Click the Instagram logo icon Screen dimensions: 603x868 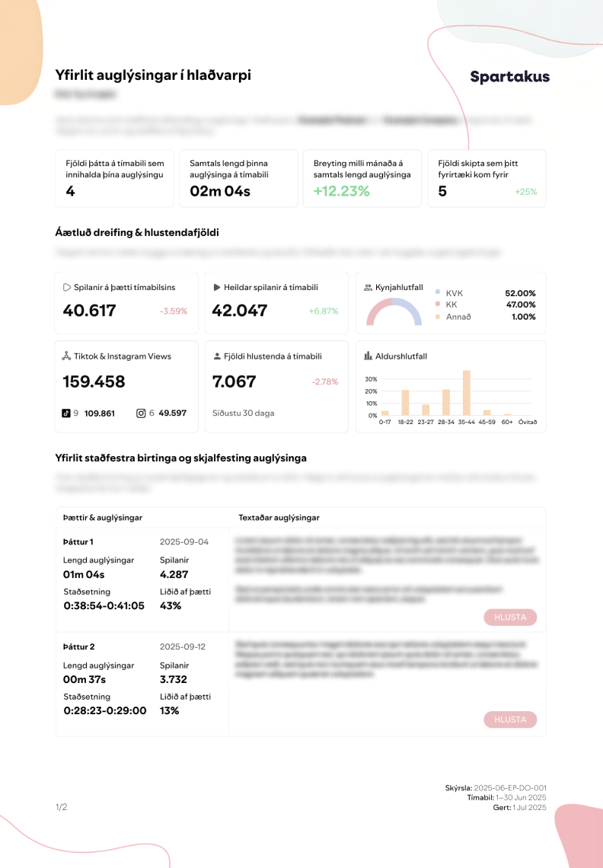pyautogui.click(x=141, y=413)
